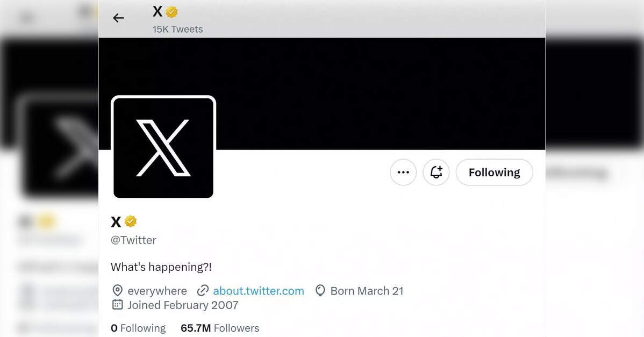Click the Born March 21 birthday text

[367, 291]
